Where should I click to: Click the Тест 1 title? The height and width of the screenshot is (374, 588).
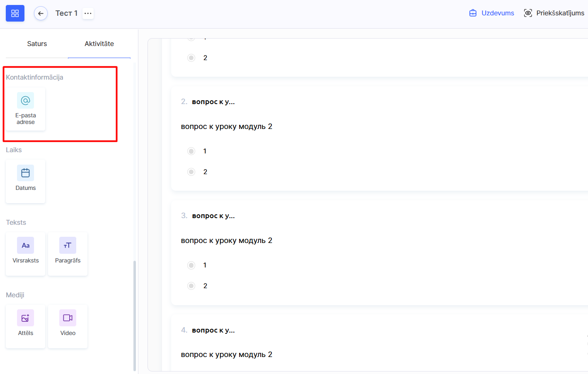click(x=66, y=13)
